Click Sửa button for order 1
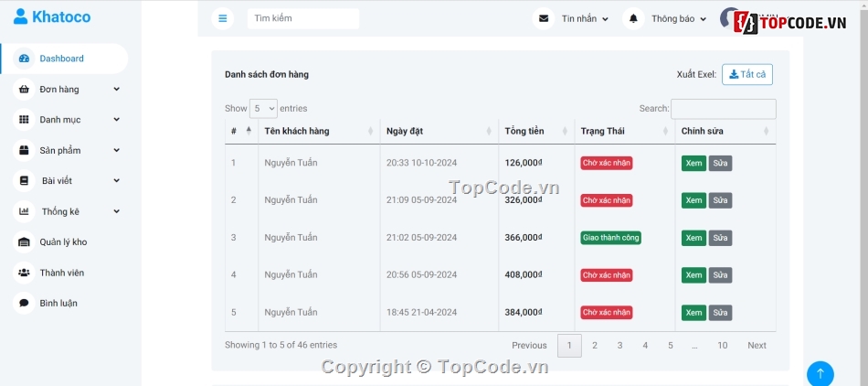This screenshot has width=868, height=386. point(720,163)
